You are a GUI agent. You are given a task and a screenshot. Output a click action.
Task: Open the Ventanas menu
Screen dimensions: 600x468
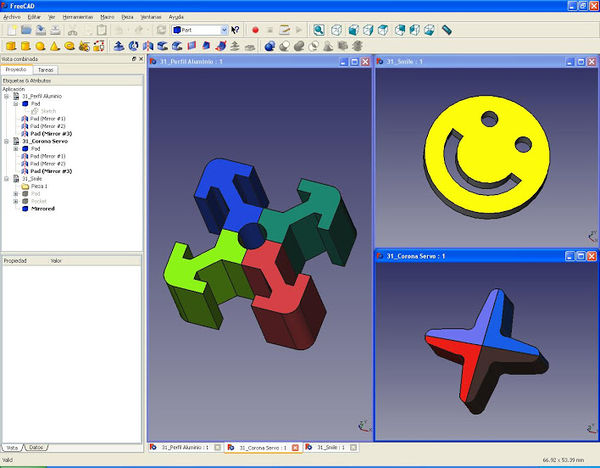click(153, 17)
